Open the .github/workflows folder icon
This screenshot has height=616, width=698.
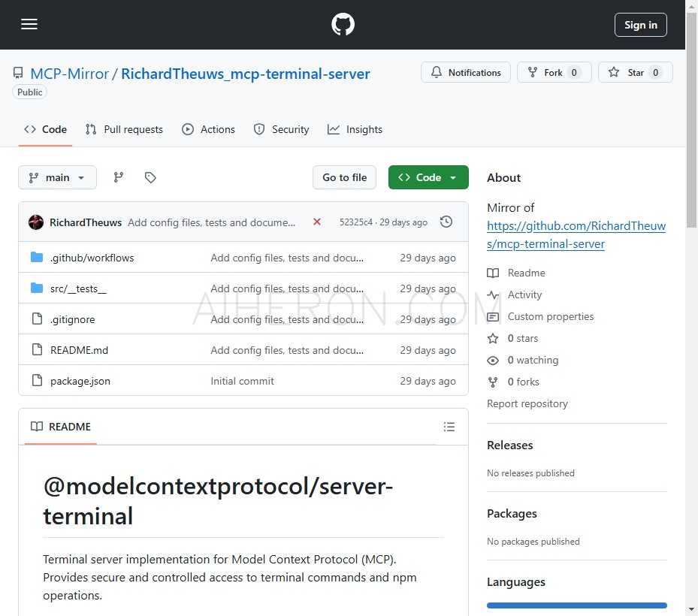(37, 257)
